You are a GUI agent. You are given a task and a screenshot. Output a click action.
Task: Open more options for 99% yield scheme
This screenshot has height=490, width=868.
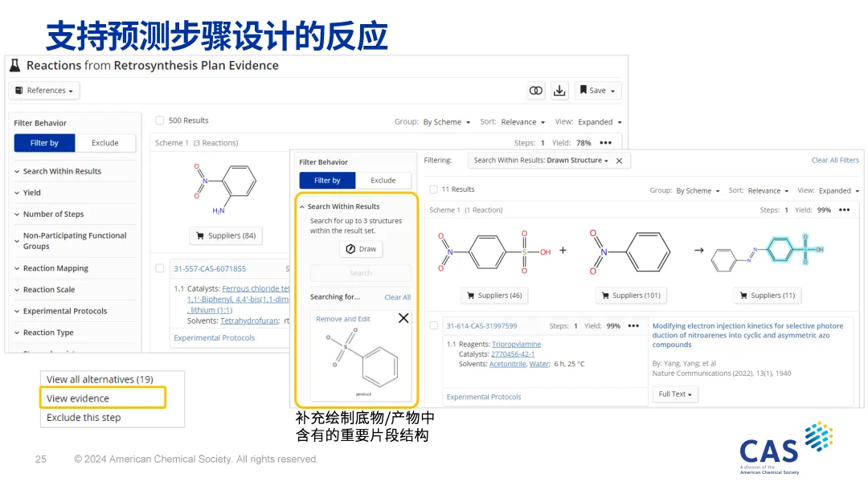(x=845, y=210)
